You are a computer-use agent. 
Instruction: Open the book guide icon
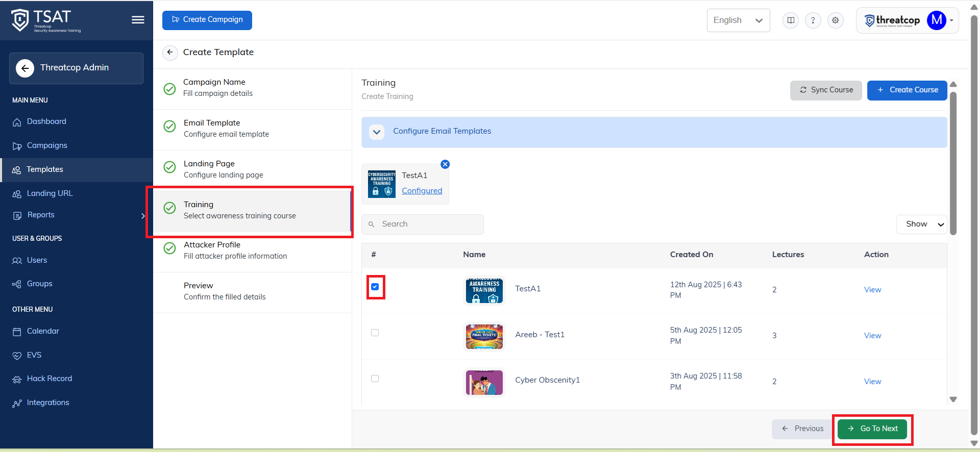click(x=791, y=20)
